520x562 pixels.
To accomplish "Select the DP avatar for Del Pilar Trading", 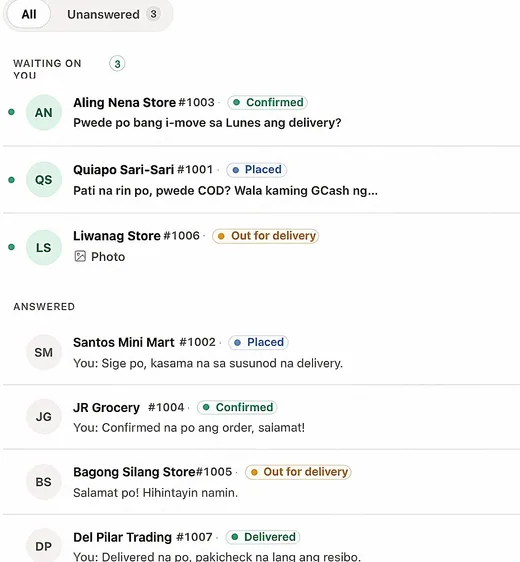I will tap(44, 546).
